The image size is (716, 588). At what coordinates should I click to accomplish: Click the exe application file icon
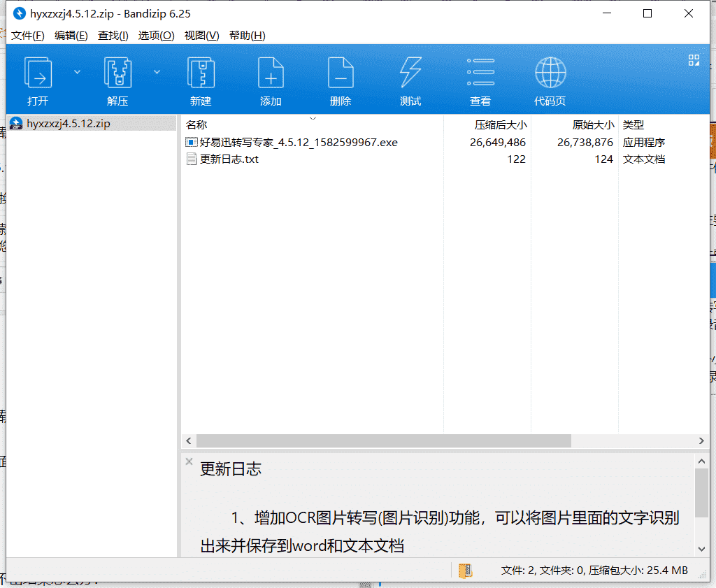coord(192,143)
